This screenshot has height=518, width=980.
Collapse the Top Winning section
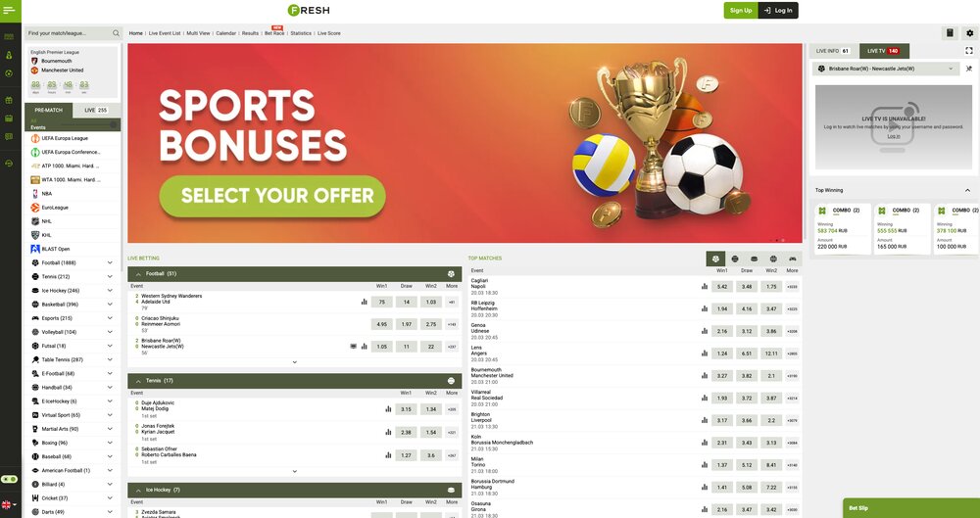tap(967, 190)
